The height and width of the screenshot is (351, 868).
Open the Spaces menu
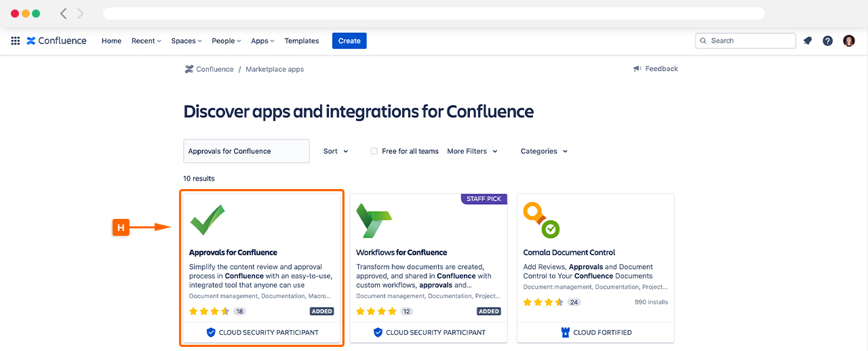pos(186,41)
